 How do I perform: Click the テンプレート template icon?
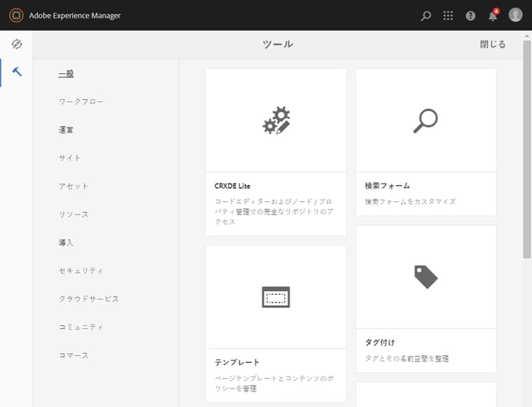point(276,297)
